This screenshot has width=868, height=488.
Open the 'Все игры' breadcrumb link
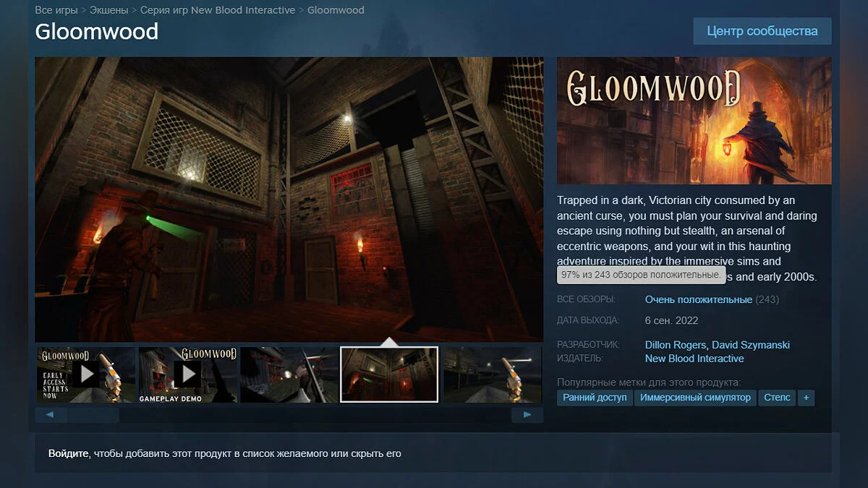coord(56,10)
